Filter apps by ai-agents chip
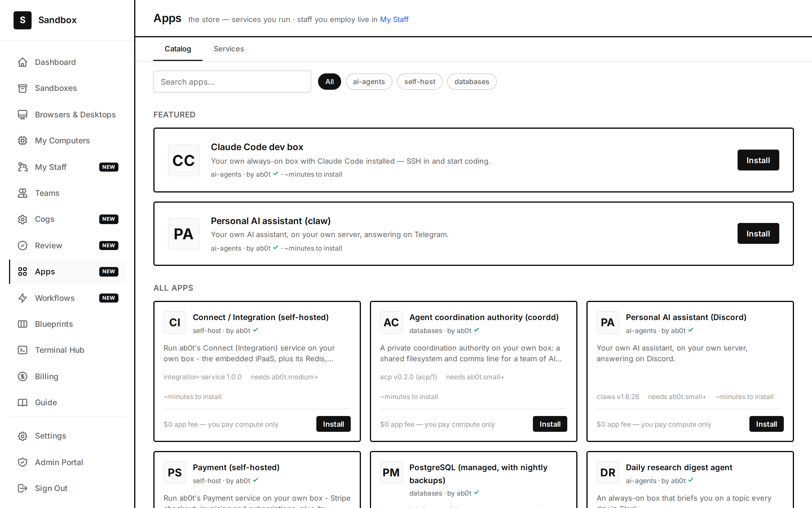 pyautogui.click(x=369, y=82)
